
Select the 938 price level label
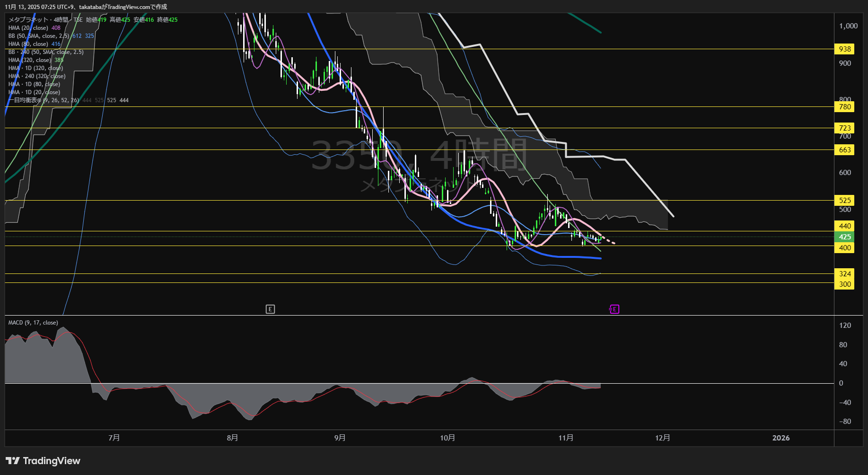coord(844,49)
